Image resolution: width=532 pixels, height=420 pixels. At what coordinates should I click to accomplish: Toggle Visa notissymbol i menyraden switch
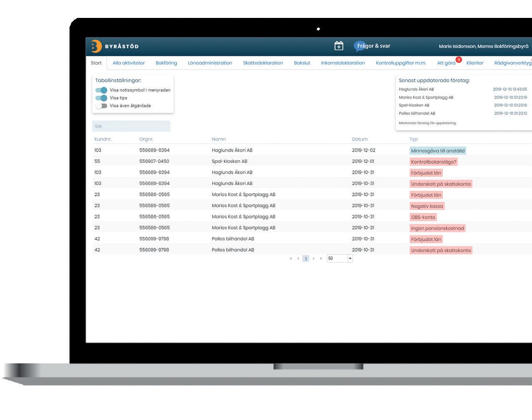(x=101, y=90)
